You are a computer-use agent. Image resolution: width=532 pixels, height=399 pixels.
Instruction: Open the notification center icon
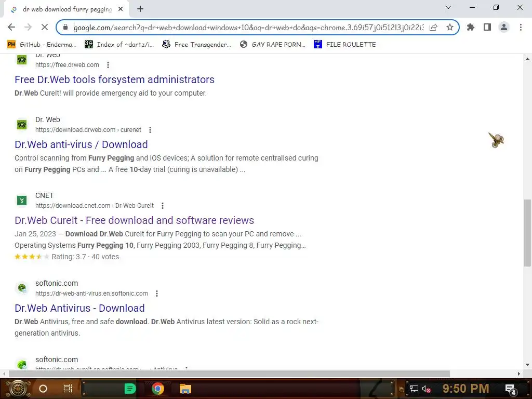pos(511,389)
